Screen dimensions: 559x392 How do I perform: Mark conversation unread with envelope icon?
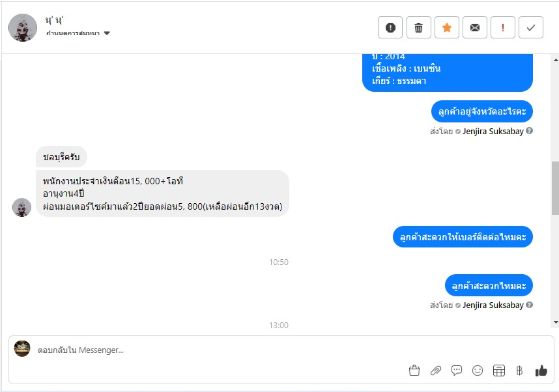click(x=475, y=27)
